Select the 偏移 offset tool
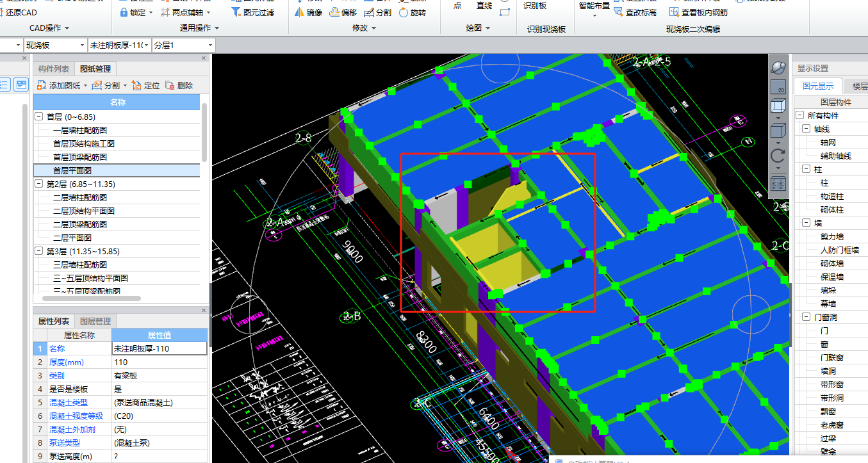The height and width of the screenshot is (463, 868). (343, 12)
